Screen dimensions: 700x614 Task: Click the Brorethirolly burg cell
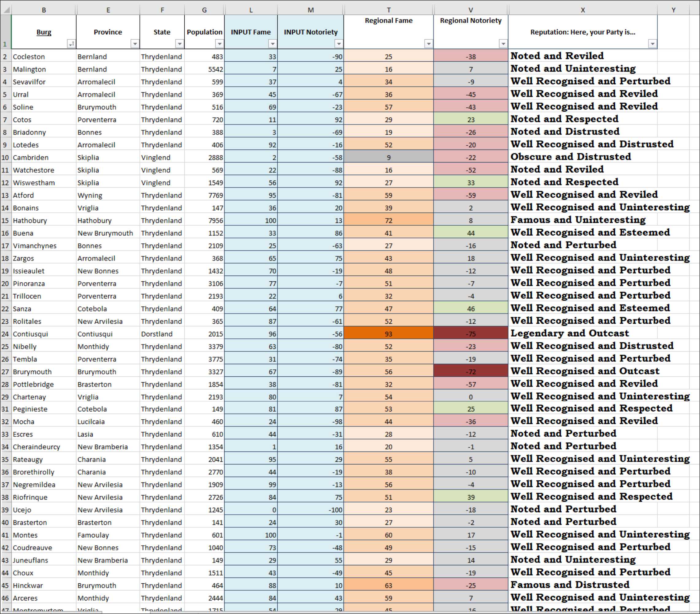pos(44,472)
